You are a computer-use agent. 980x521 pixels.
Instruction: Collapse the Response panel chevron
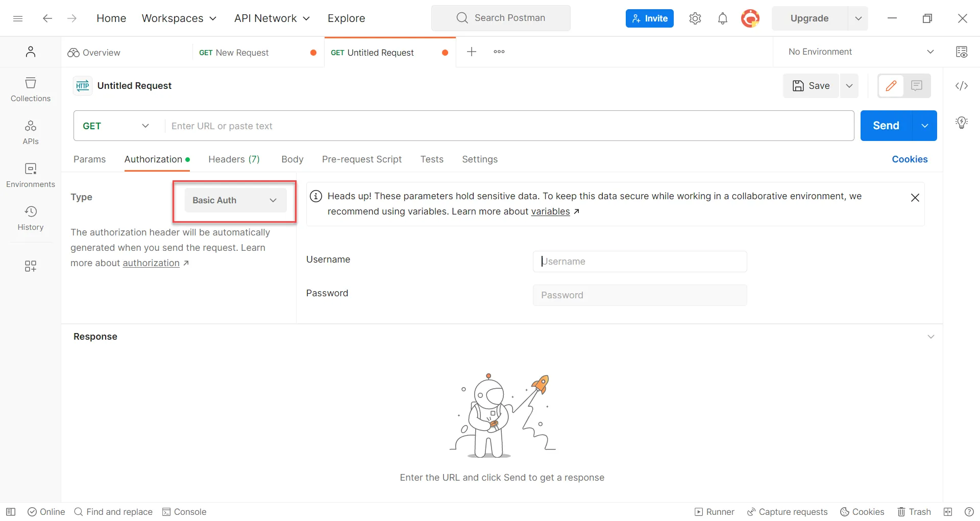(931, 337)
